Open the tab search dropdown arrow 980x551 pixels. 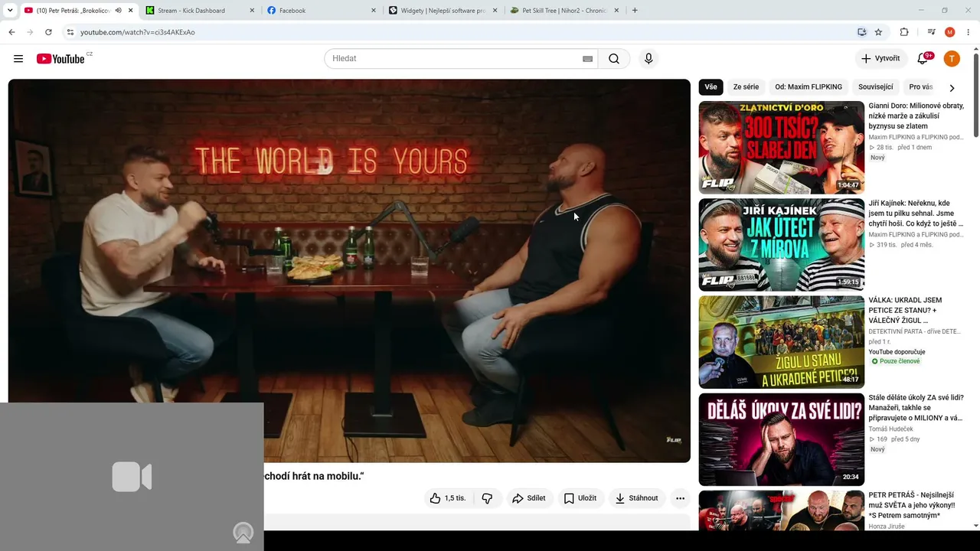coord(11,11)
